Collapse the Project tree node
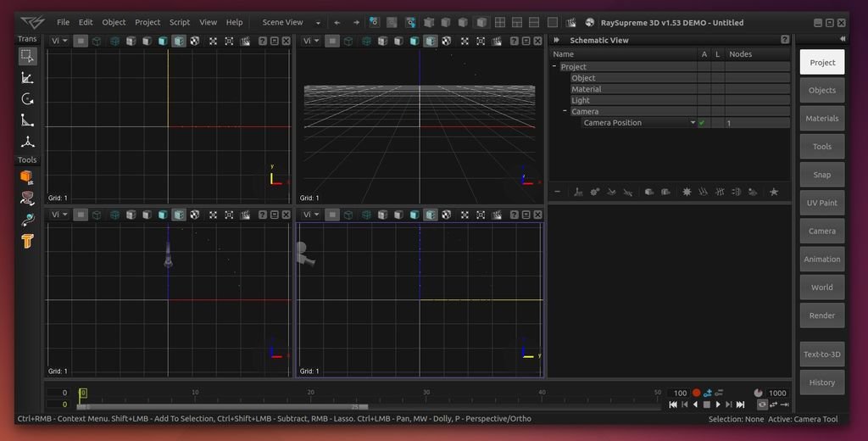This screenshot has width=868, height=441. tap(554, 67)
